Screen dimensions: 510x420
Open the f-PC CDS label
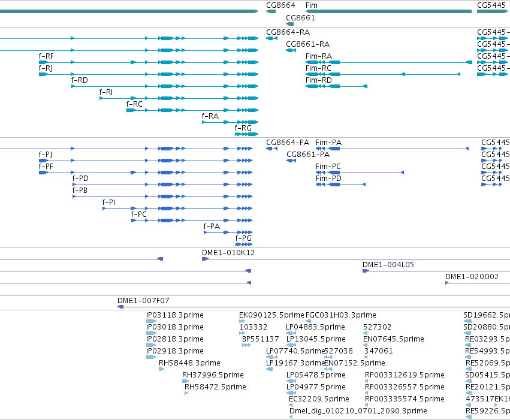[x=138, y=214]
